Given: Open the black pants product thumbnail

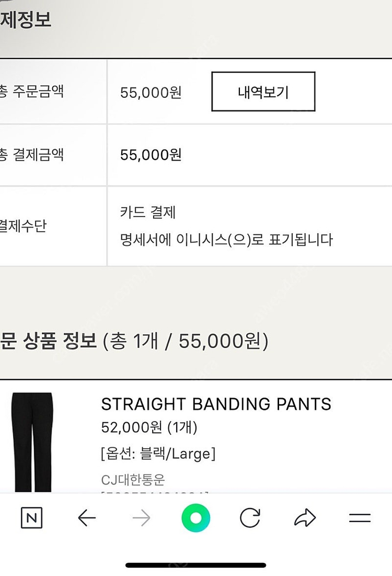Looking at the screenshot, I should pos(32,442).
